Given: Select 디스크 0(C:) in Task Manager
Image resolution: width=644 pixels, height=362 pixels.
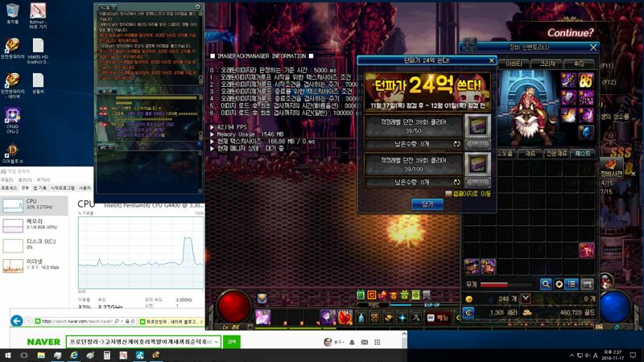Looking at the screenshot, I should point(34,245).
